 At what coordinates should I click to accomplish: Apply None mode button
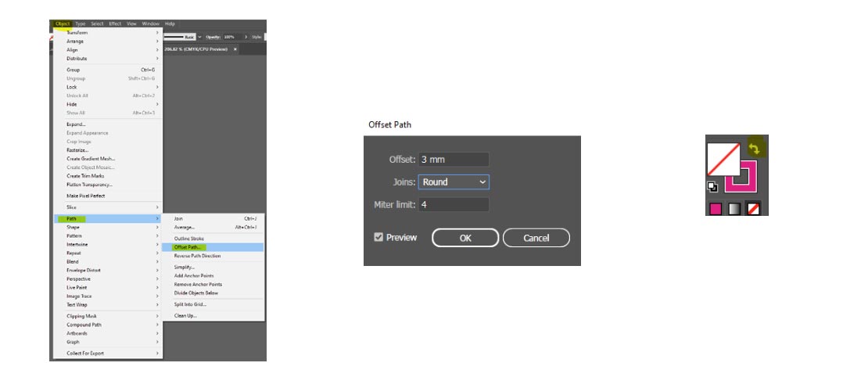[754, 209]
